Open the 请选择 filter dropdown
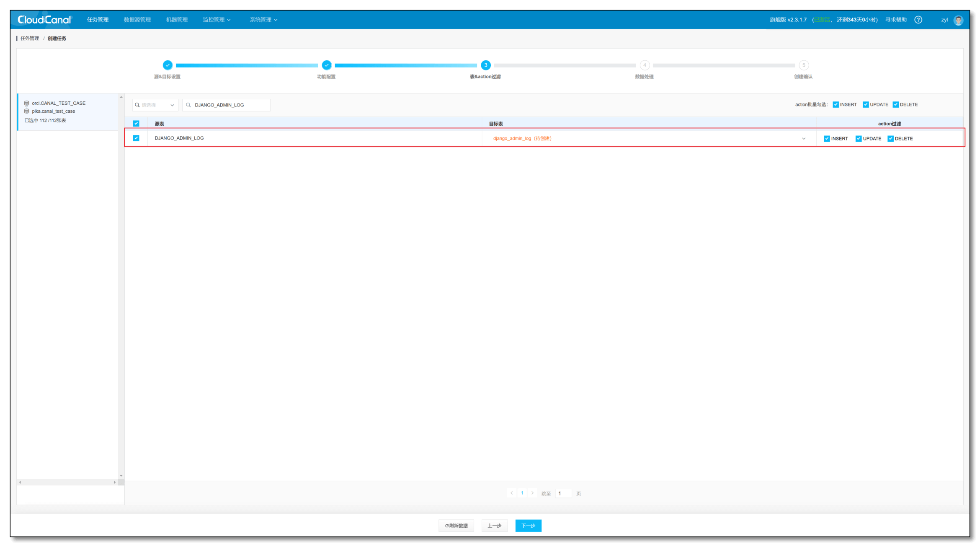The height and width of the screenshot is (547, 980). pyautogui.click(x=155, y=105)
